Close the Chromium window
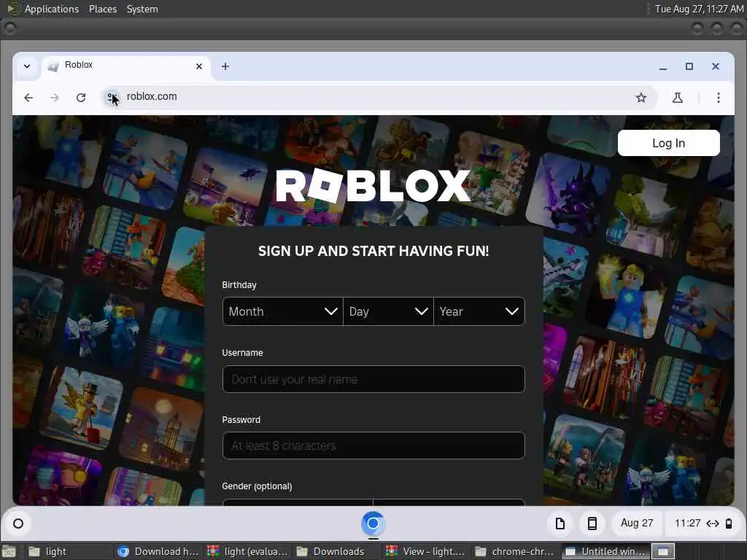The image size is (747, 560). [715, 66]
